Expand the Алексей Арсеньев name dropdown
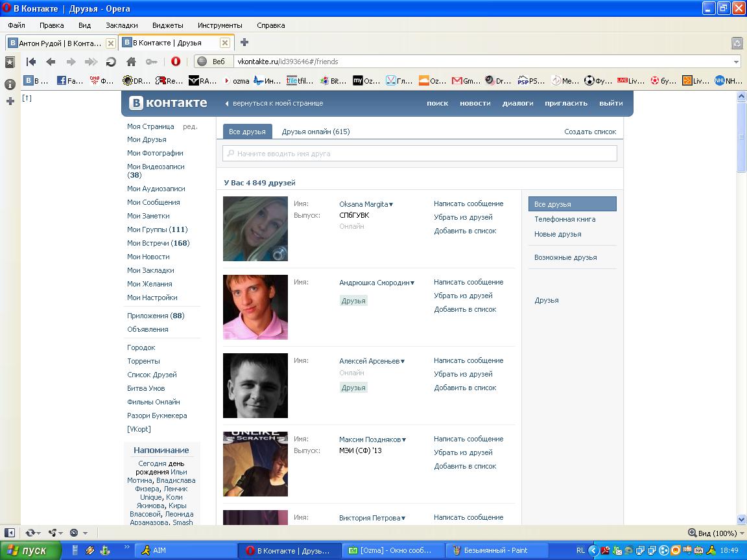 point(403,362)
